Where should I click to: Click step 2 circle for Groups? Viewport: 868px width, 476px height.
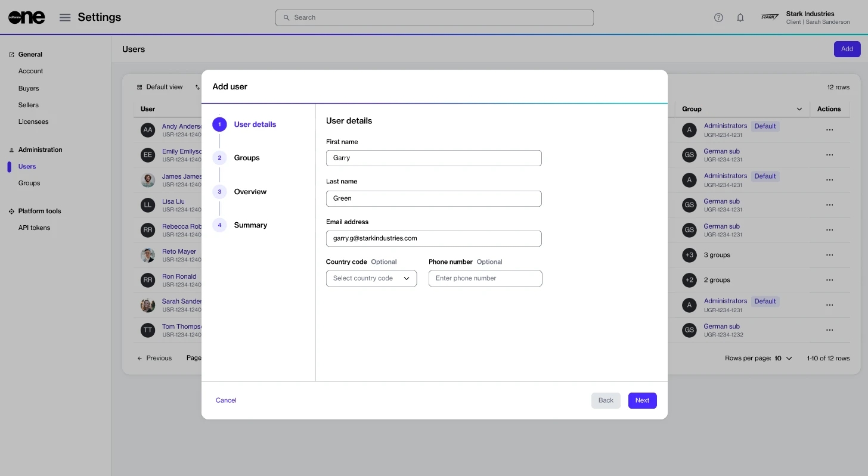tap(219, 158)
